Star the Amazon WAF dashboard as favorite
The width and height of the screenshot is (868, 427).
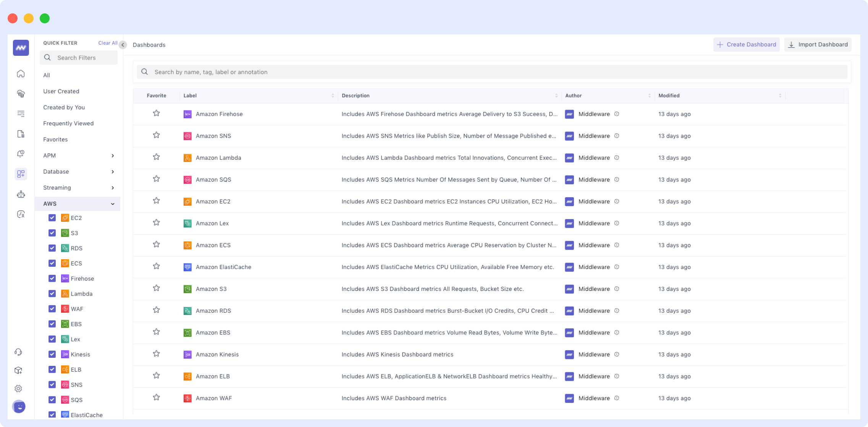156,397
